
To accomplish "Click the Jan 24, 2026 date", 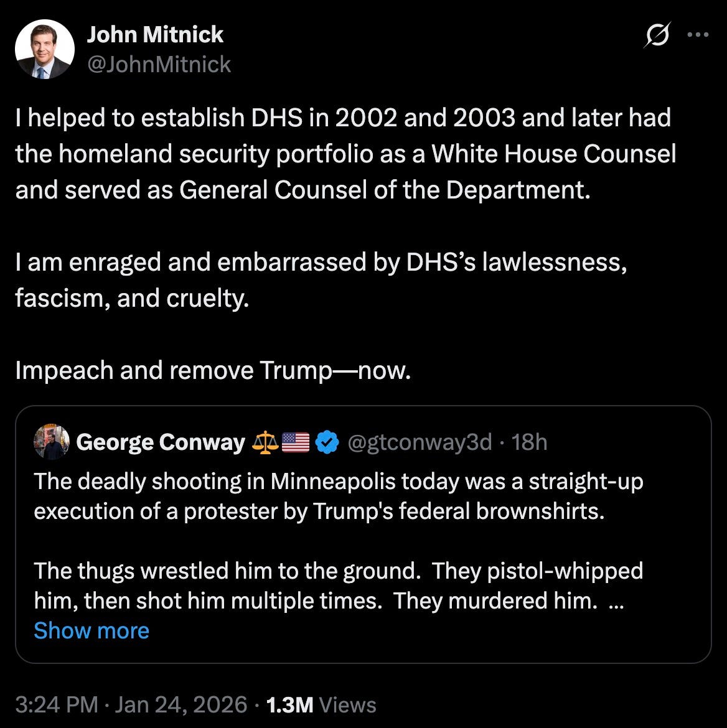I will pos(181,704).
